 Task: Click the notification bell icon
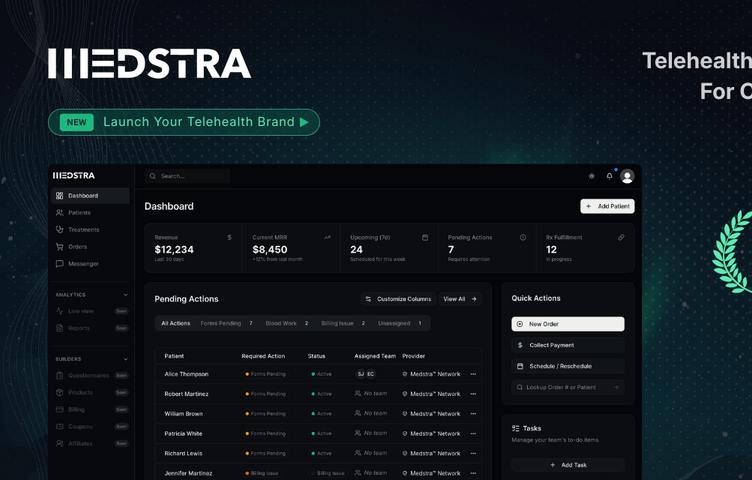609,176
